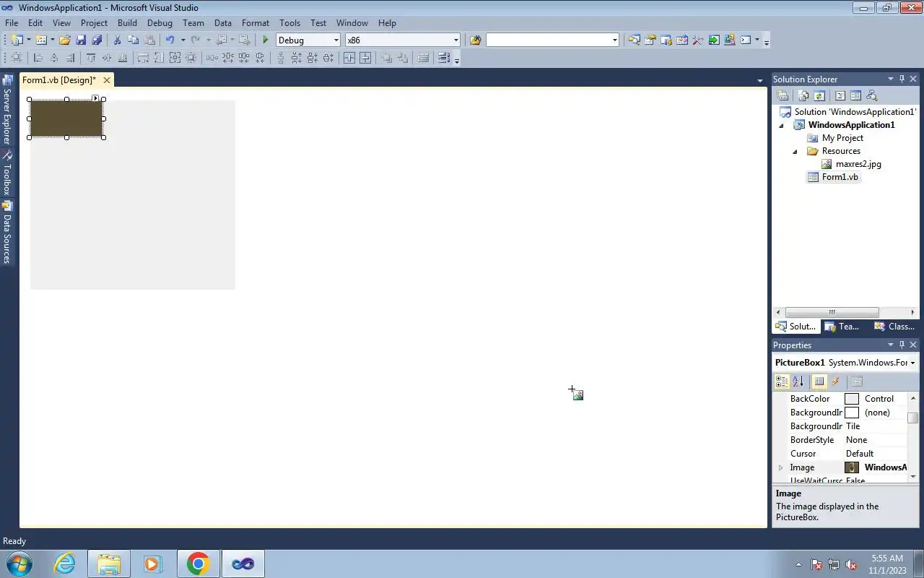Screen dimensions: 924x578
Task: Open Google Chrome from the taskbar
Action: coord(198,564)
